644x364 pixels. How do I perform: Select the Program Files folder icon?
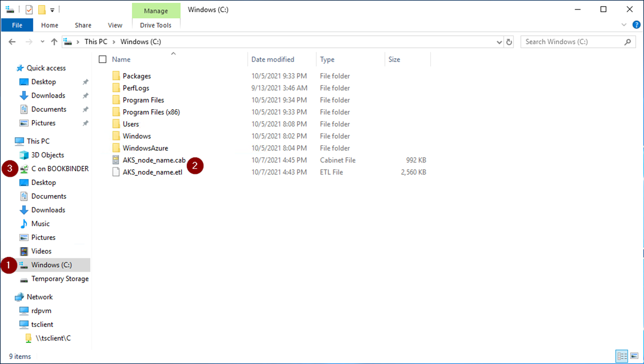[x=116, y=100]
